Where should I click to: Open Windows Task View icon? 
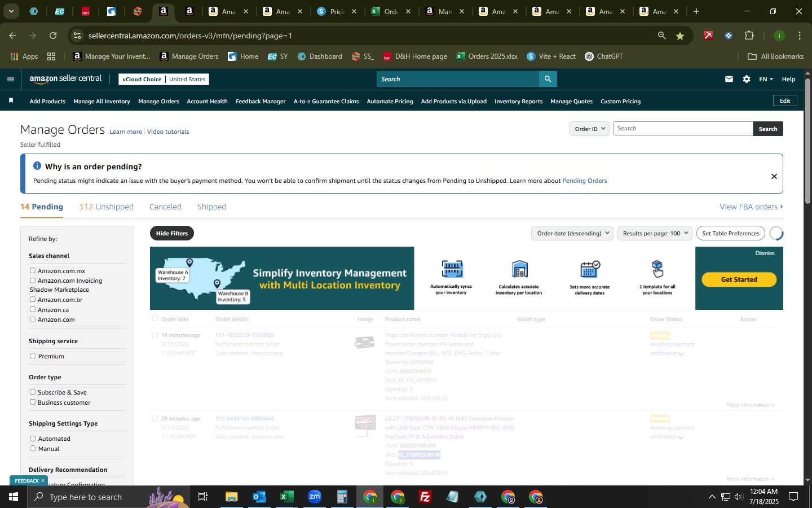(x=203, y=497)
